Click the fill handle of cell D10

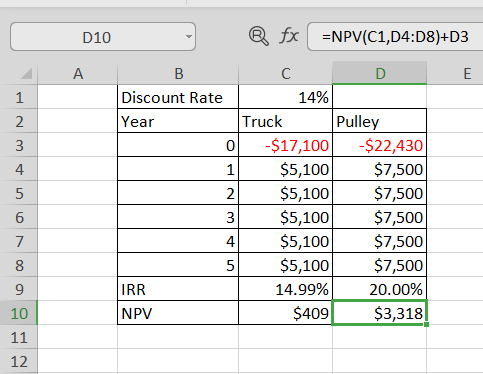(427, 324)
